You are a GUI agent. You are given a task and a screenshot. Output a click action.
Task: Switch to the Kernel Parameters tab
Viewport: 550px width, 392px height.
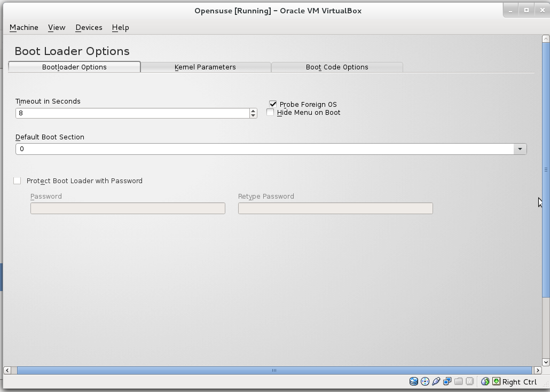(206, 67)
